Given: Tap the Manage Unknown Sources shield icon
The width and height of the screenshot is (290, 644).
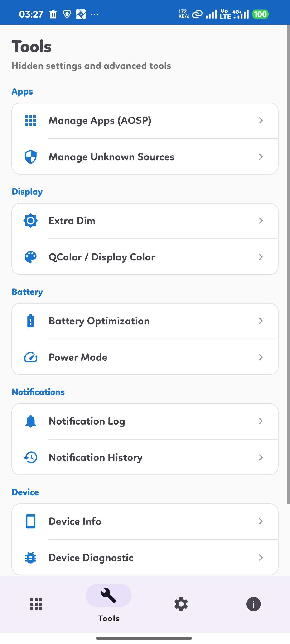Looking at the screenshot, I should click(30, 157).
